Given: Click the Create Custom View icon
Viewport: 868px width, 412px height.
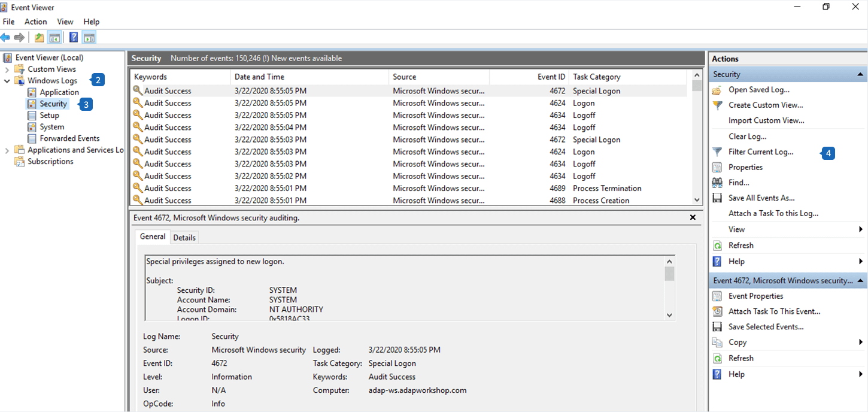Looking at the screenshot, I should click(718, 105).
